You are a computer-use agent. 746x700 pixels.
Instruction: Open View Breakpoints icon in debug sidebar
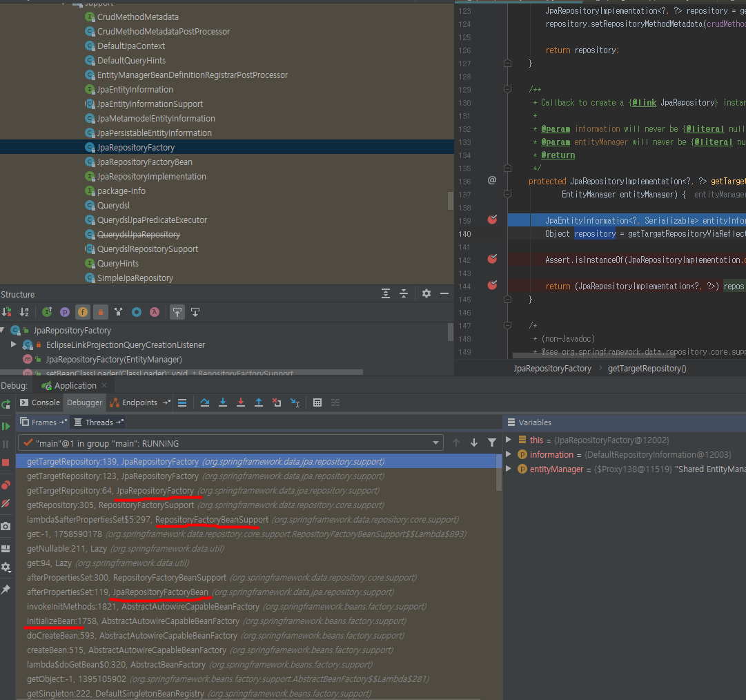click(6, 485)
